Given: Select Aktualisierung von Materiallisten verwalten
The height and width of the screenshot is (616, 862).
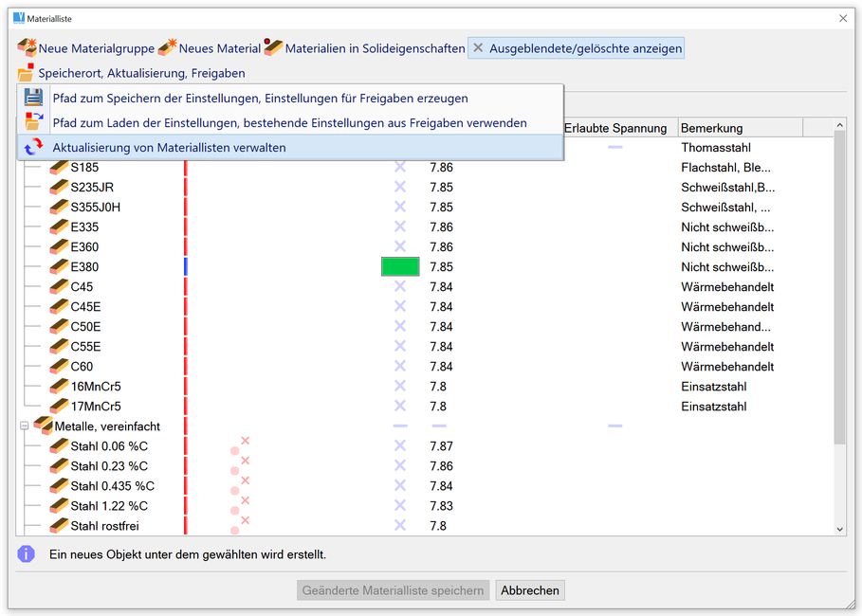Looking at the screenshot, I should [169, 147].
